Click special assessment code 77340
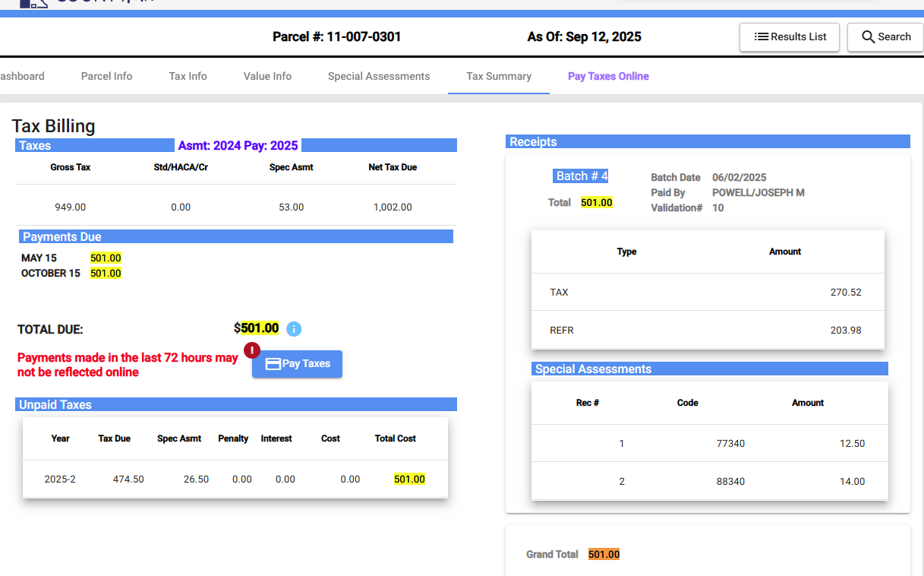The image size is (924, 576). click(x=730, y=444)
